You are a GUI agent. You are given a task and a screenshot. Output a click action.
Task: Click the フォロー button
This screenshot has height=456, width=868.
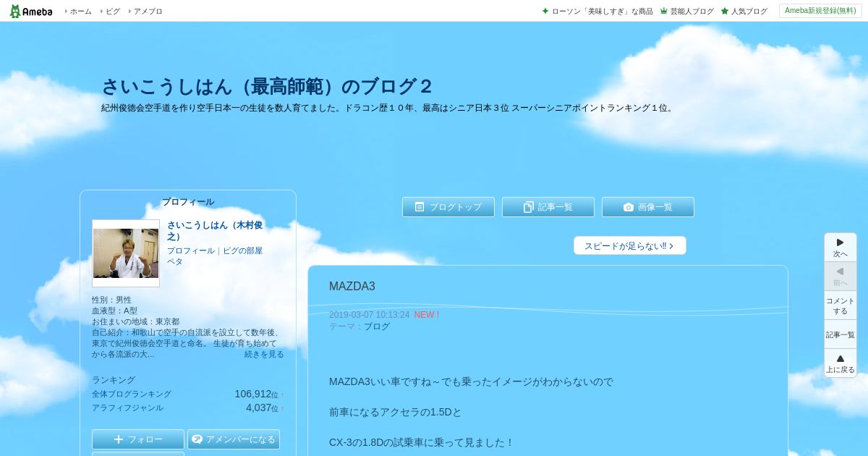[x=138, y=439]
